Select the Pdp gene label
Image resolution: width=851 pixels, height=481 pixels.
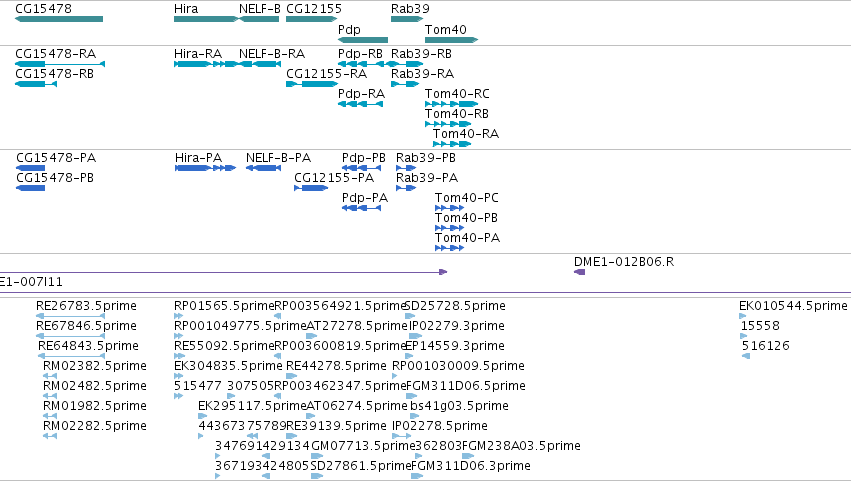pyautogui.click(x=349, y=29)
